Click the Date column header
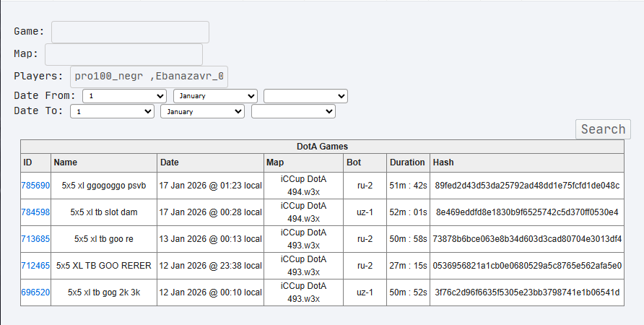The height and width of the screenshot is (325, 644). coord(170,162)
